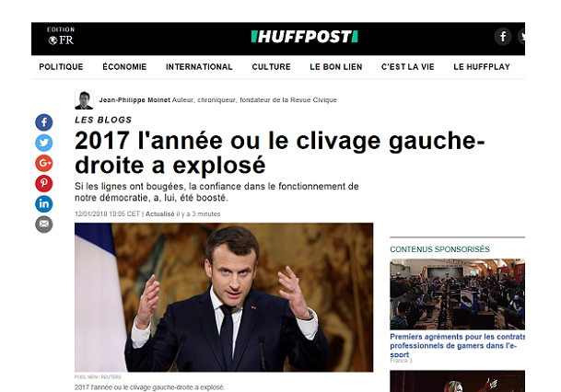Open author Jean-Philippe Moinet's profile link

134,100
